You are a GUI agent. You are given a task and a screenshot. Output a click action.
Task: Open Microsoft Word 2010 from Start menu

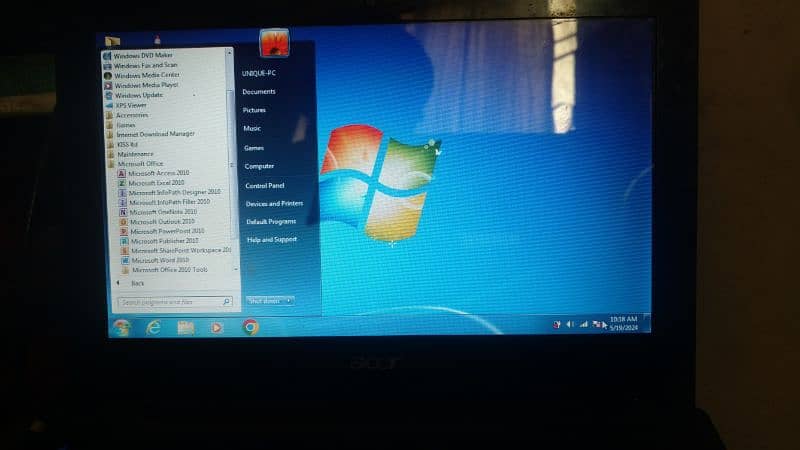pyautogui.click(x=159, y=260)
